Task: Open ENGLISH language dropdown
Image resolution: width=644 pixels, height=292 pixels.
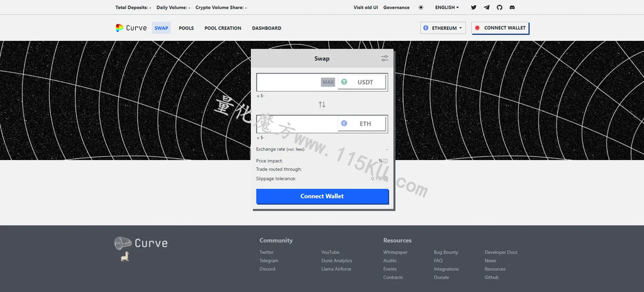Action: coord(447,8)
